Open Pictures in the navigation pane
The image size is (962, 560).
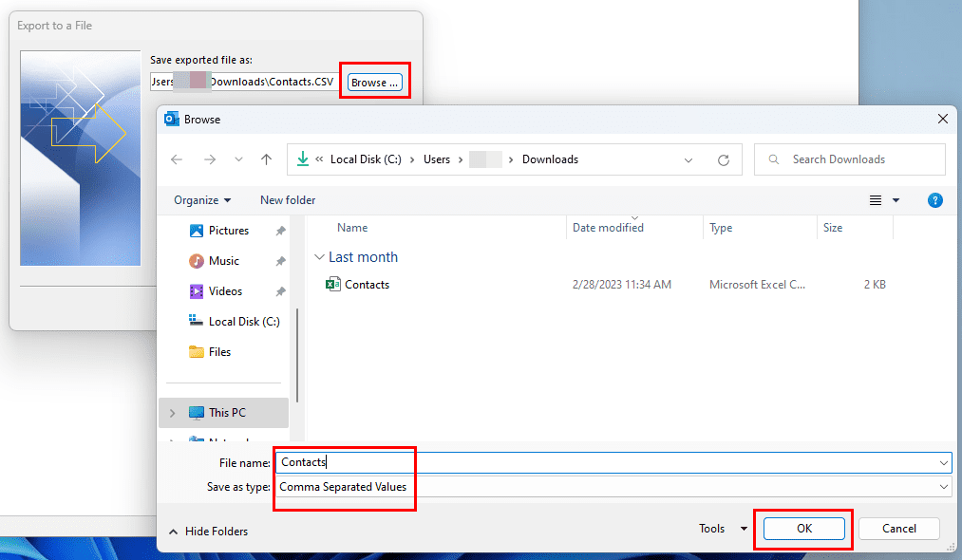pyautogui.click(x=228, y=231)
